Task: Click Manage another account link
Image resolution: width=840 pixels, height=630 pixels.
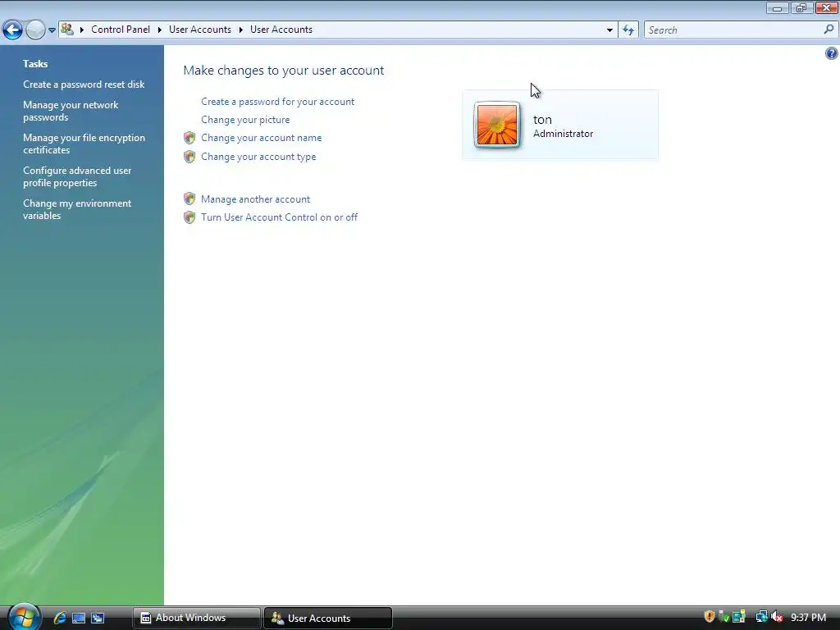Action: click(x=256, y=199)
